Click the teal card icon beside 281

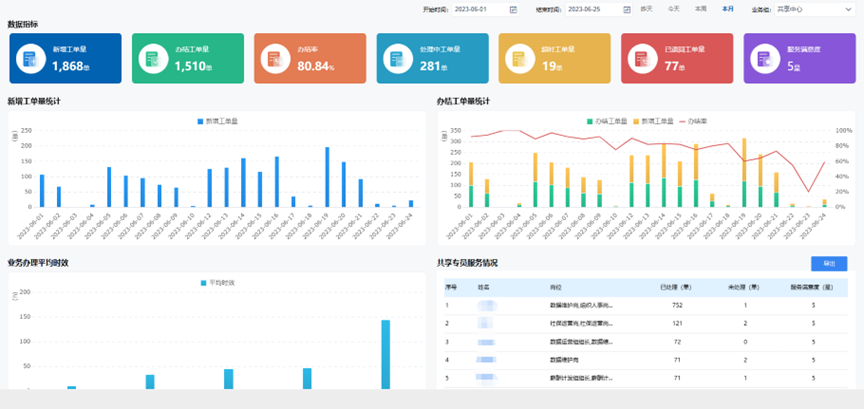[x=398, y=58]
